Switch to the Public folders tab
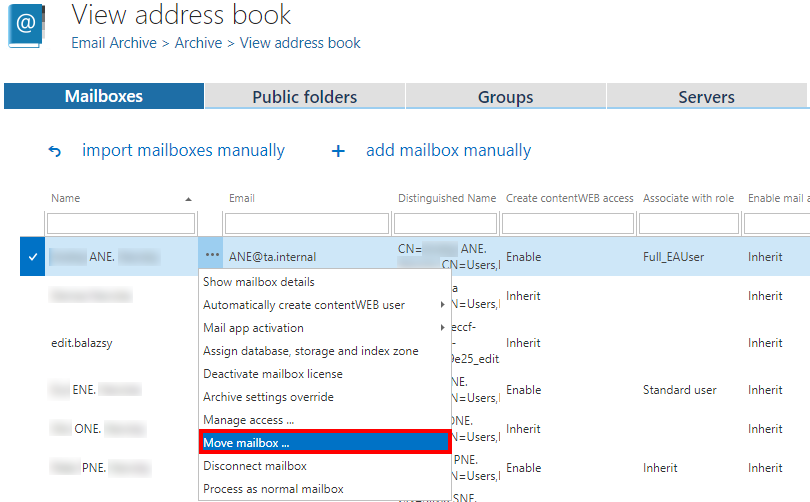The height and width of the screenshot is (502, 810). pyautogui.click(x=304, y=97)
